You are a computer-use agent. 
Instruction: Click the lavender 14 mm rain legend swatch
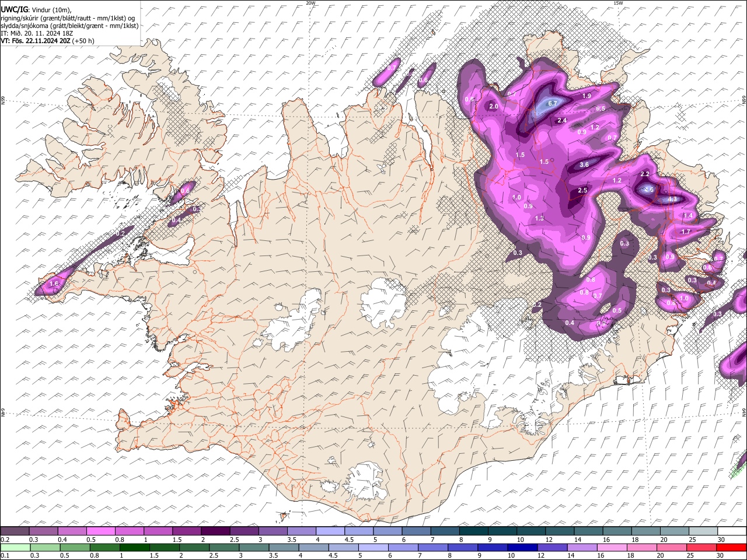pos(582,547)
